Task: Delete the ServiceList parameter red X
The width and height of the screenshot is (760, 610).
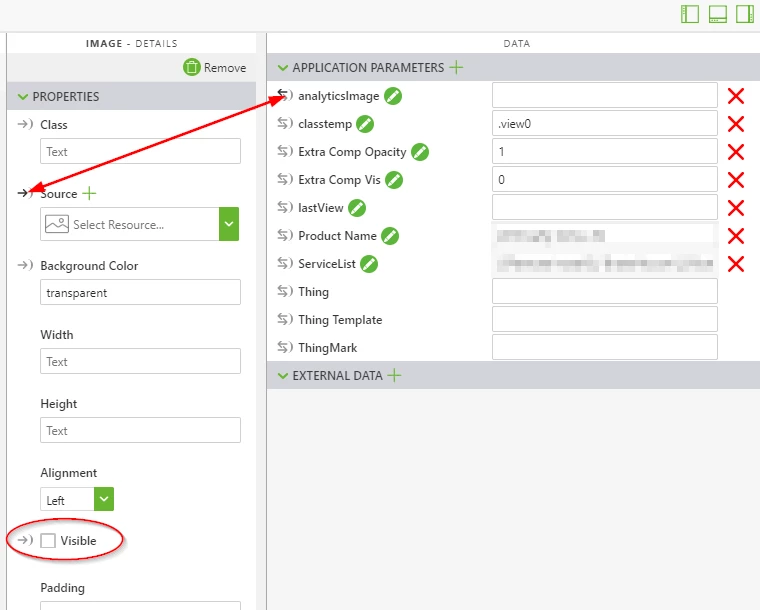Action: point(736,264)
